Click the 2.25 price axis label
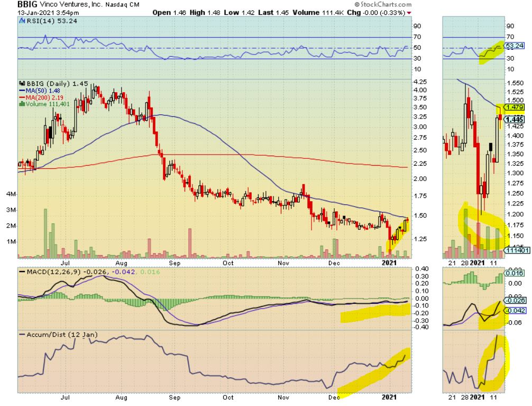The image size is (532, 406). click(x=420, y=164)
